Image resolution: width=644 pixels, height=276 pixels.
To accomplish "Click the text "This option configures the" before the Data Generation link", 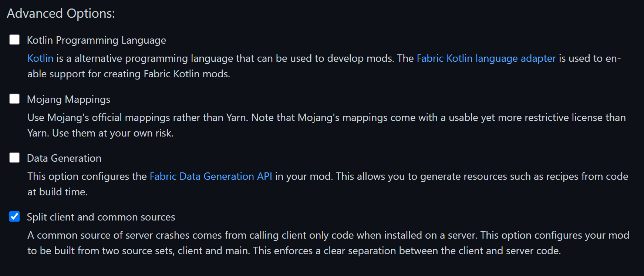I will [x=87, y=176].
